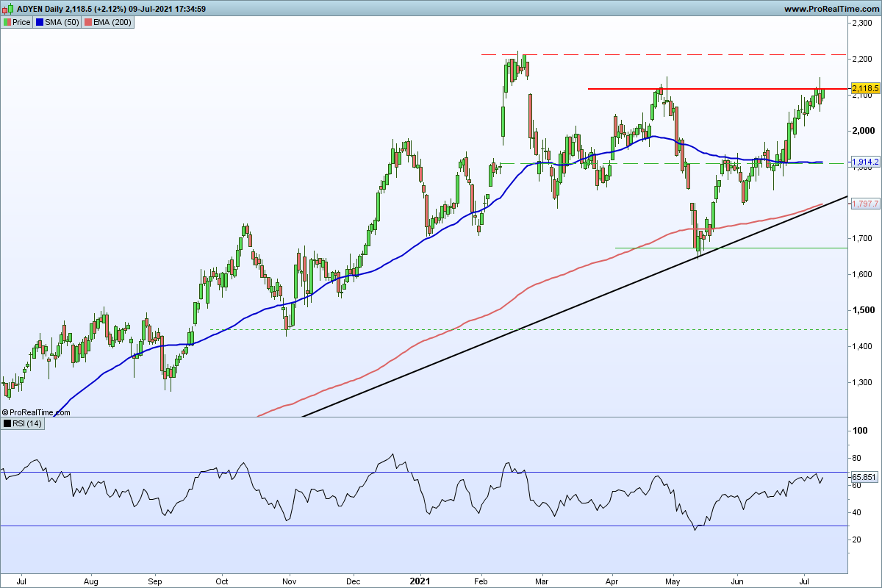Click the Price legend color swatch
The width and height of the screenshot is (882, 588).
coord(7,22)
